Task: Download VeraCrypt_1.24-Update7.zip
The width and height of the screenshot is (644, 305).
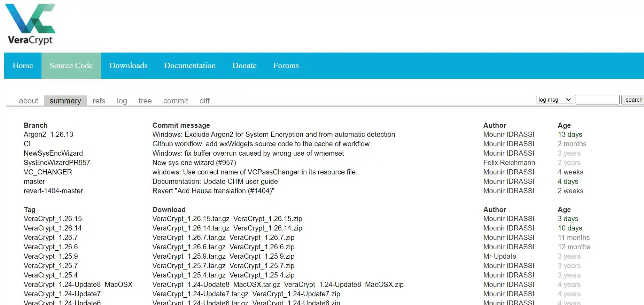Action: point(296,294)
